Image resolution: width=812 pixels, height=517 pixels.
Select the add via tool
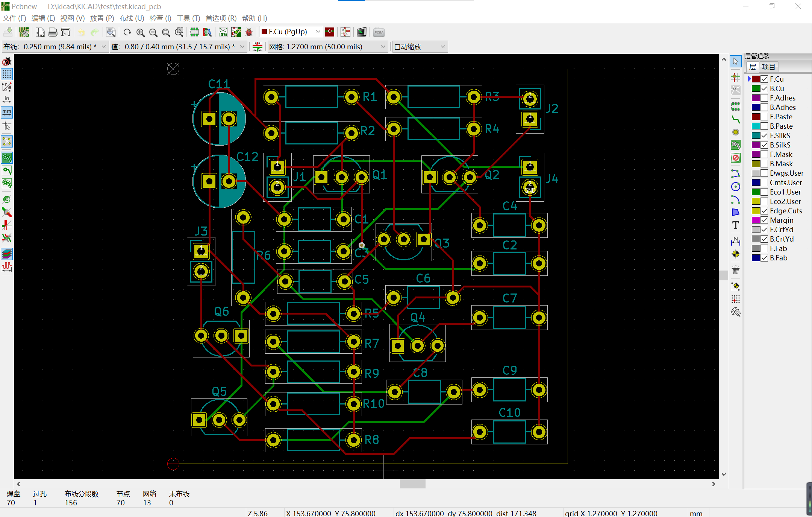coord(736,132)
